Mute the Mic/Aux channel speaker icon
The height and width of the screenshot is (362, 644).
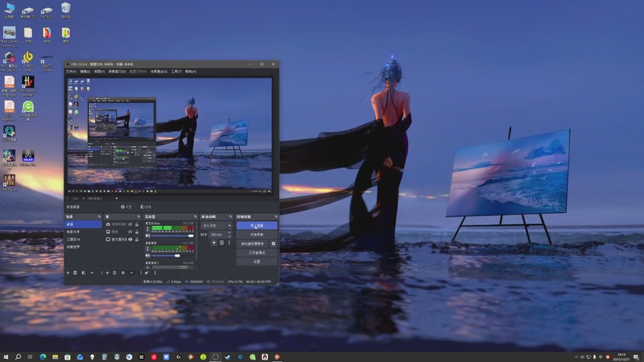click(x=147, y=236)
